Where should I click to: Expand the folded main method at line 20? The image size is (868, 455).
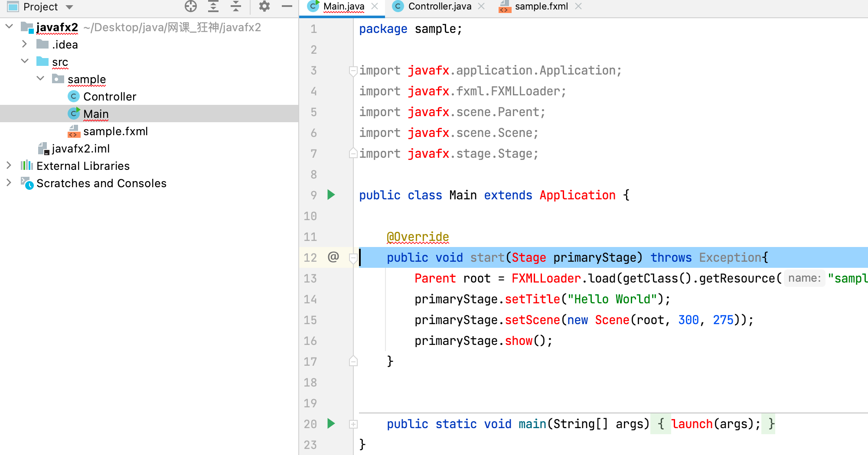tap(353, 424)
